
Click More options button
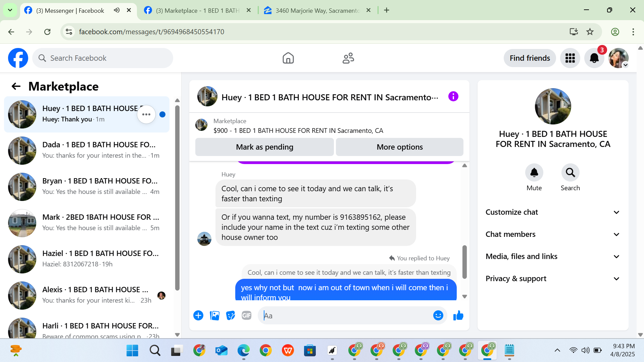click(400, 147)
